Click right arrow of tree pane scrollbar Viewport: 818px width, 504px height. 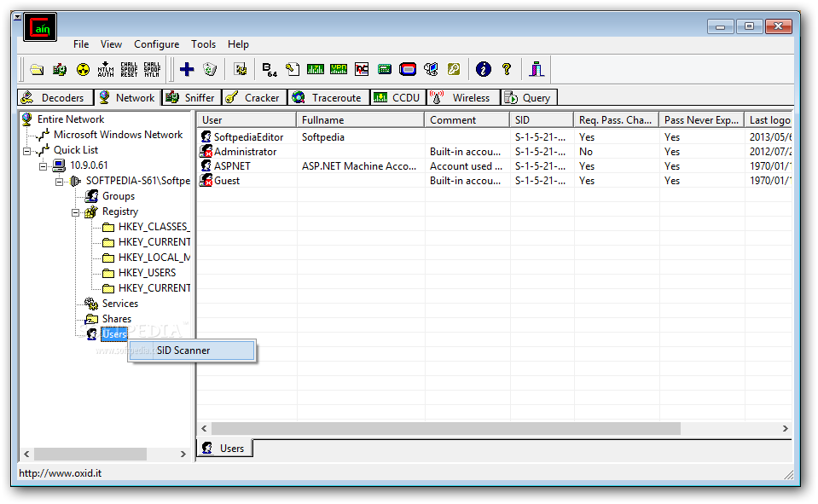click(183, 454)
